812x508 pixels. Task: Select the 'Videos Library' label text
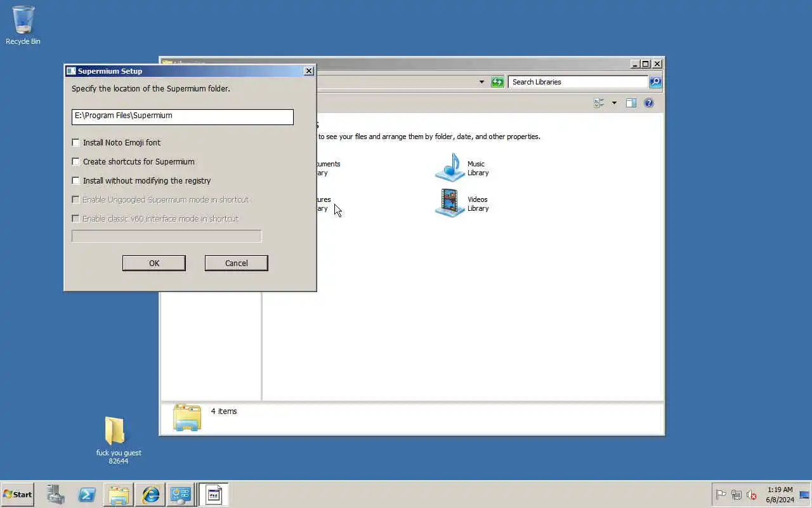click(x=478, y=204)
